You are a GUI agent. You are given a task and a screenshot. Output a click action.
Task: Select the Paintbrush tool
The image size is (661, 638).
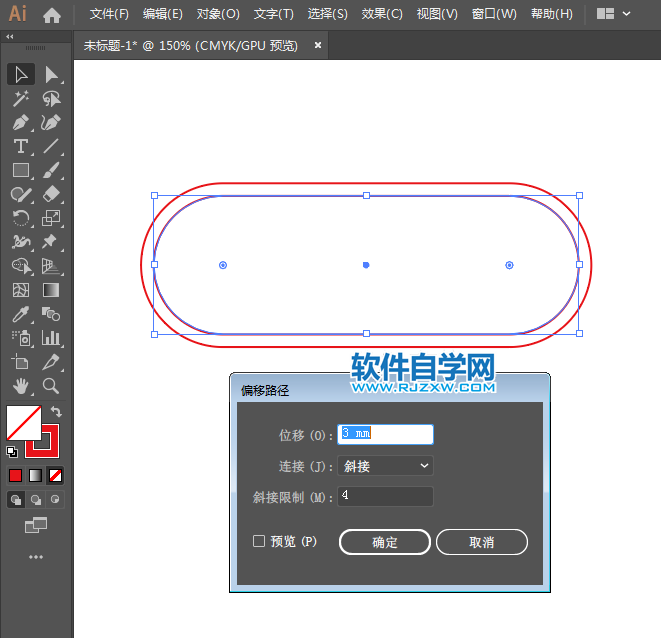tap(51, 170)
